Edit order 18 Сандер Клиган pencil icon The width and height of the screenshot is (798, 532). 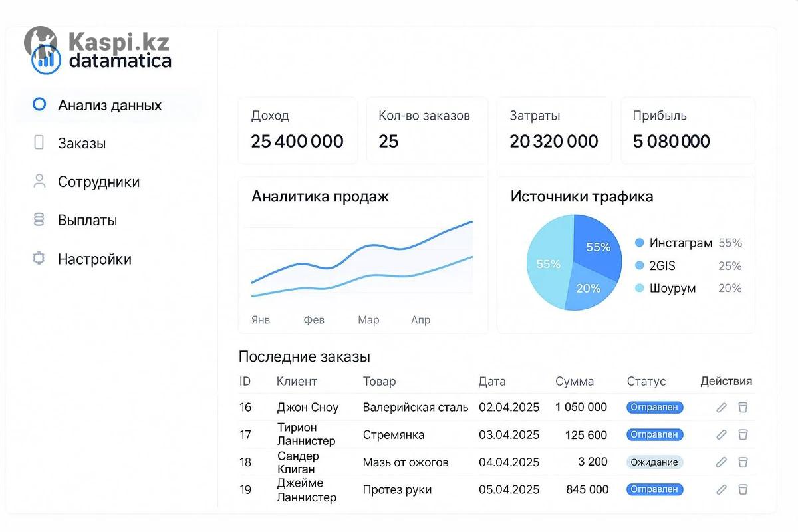(722, 462)
